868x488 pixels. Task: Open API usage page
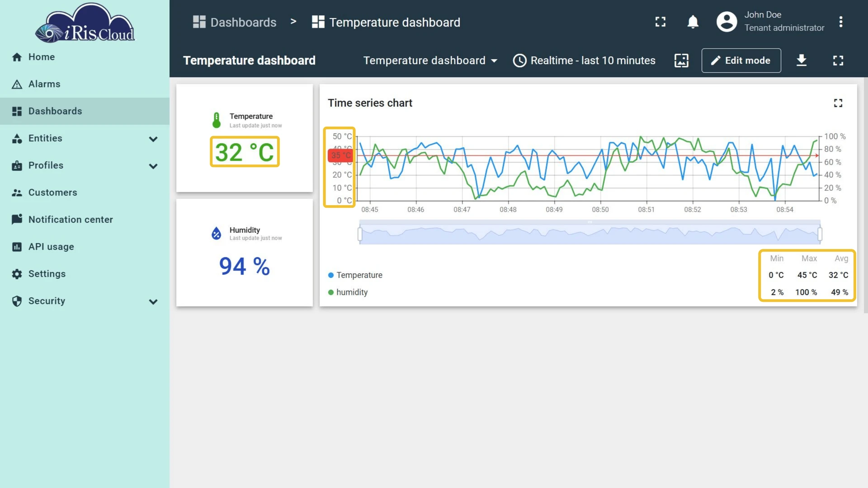point(85,247)
